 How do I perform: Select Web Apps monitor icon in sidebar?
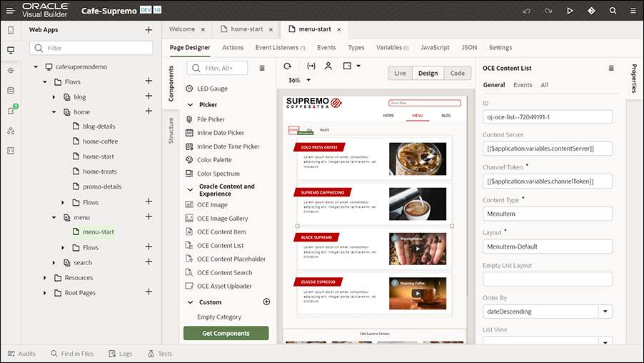click(x=11, y=50)
